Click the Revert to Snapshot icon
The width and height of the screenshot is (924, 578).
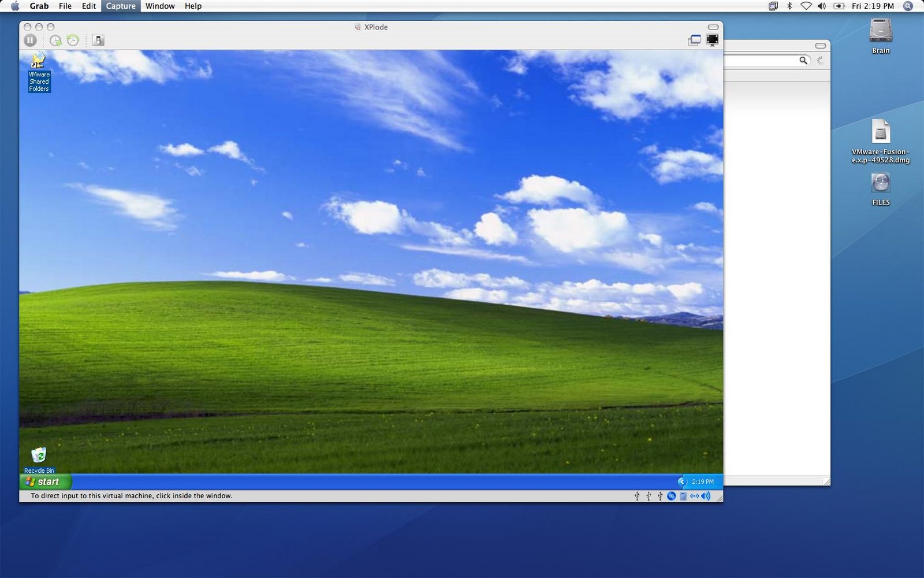point(73,40)
